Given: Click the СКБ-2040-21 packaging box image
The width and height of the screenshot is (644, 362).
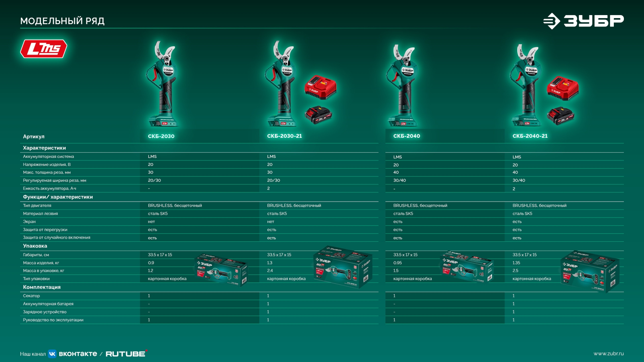Looking at the screenshot, I should point(590,271).
